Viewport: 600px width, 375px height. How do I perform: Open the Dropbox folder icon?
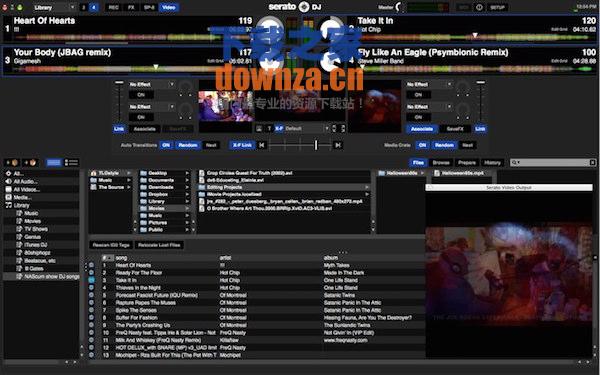(x=143, y=194)
